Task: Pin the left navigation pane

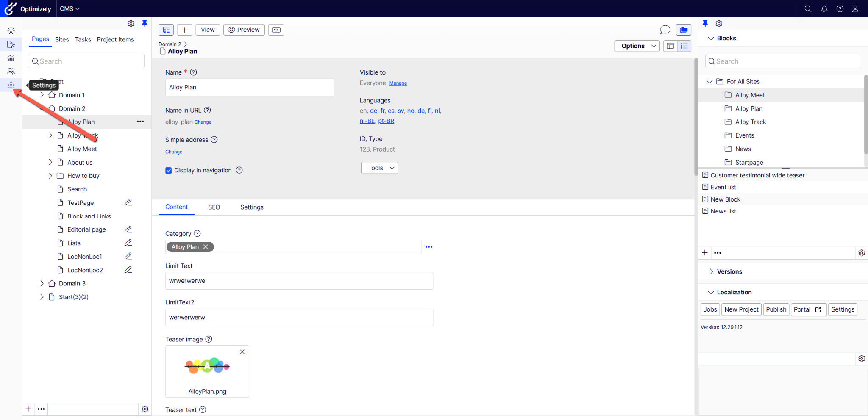Action: click(x=145, y=23)
